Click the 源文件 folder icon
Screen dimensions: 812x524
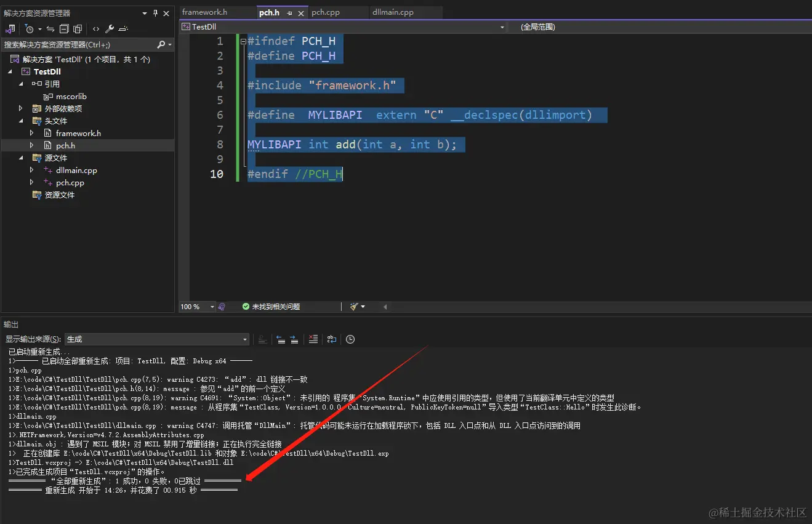pyautogui.click(x=37, y=158)
